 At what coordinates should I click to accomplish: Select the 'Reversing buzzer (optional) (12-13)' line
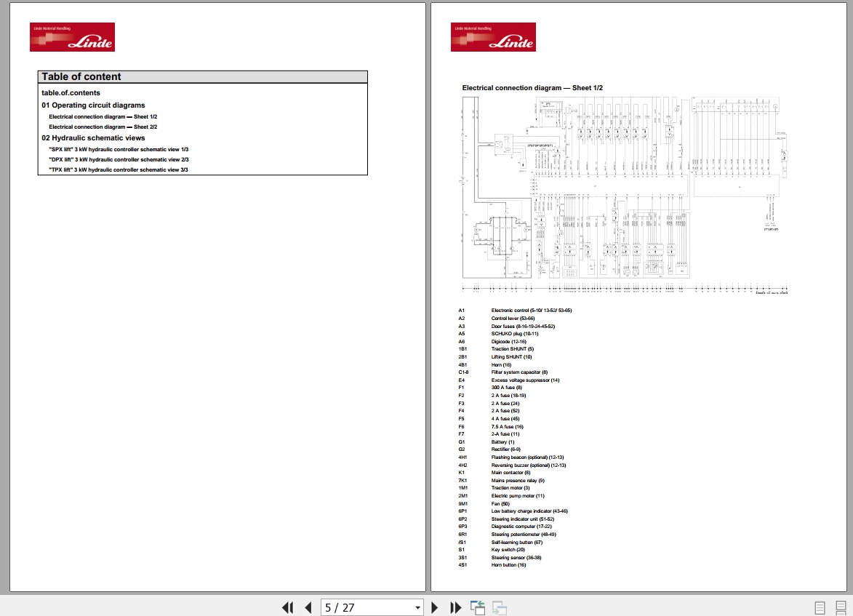[529, 465]
